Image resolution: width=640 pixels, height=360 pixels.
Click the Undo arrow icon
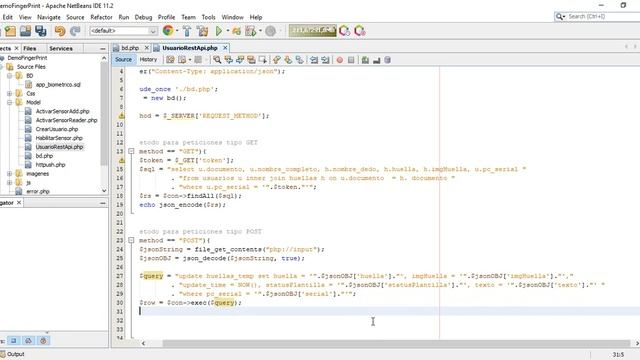[60, 31]
